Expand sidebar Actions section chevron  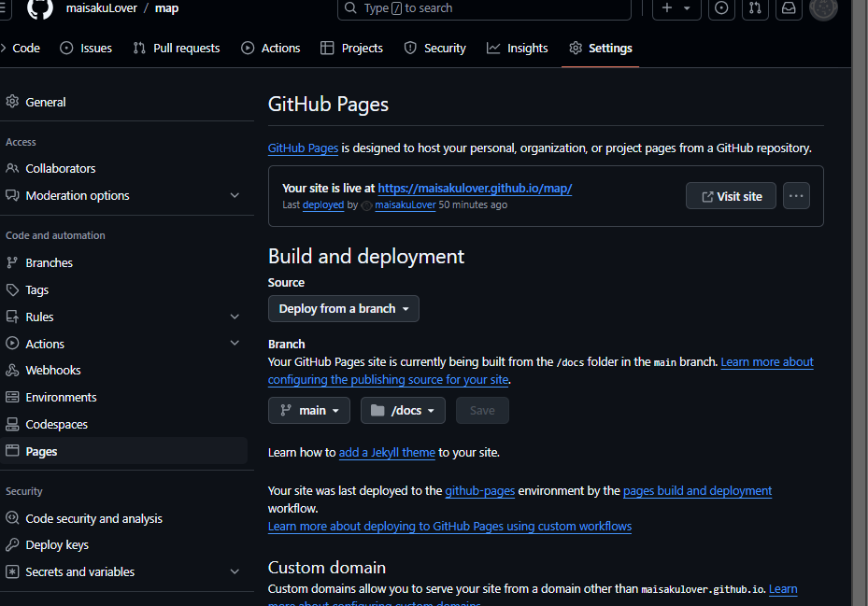tap(235, 343)
